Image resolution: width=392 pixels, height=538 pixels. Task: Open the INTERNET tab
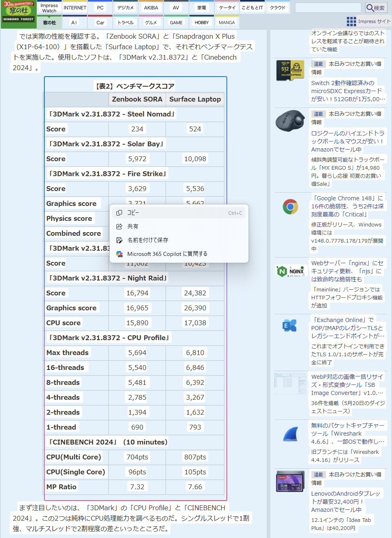click(75, 8)
